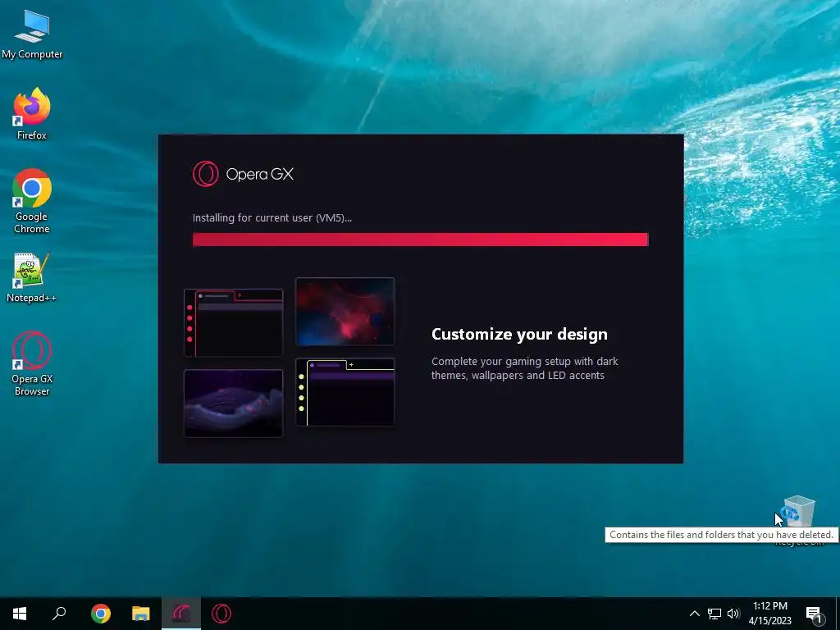Open taskbar search magnifier
The height and width of the screenshot is (630, 840).
(59, 614)
